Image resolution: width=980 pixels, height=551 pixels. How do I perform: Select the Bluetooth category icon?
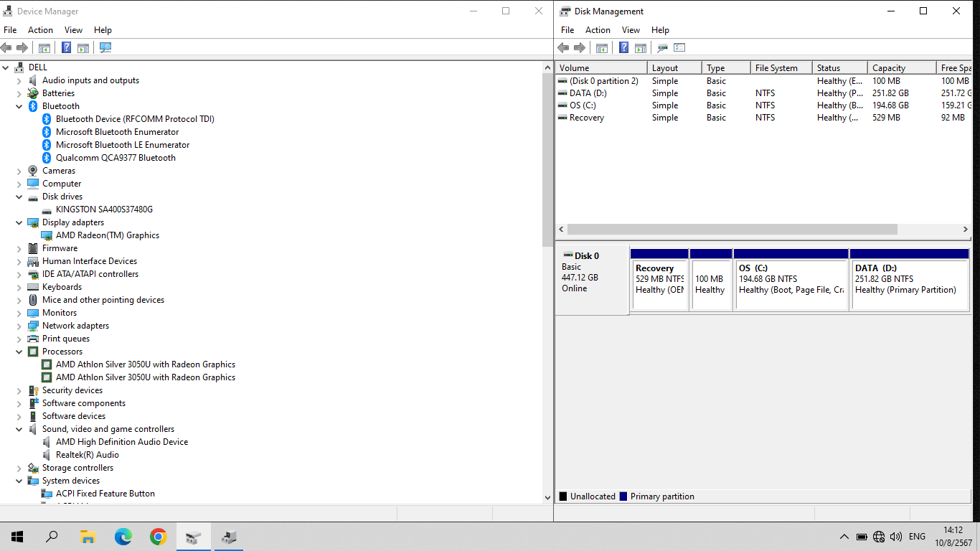(33, 106)
